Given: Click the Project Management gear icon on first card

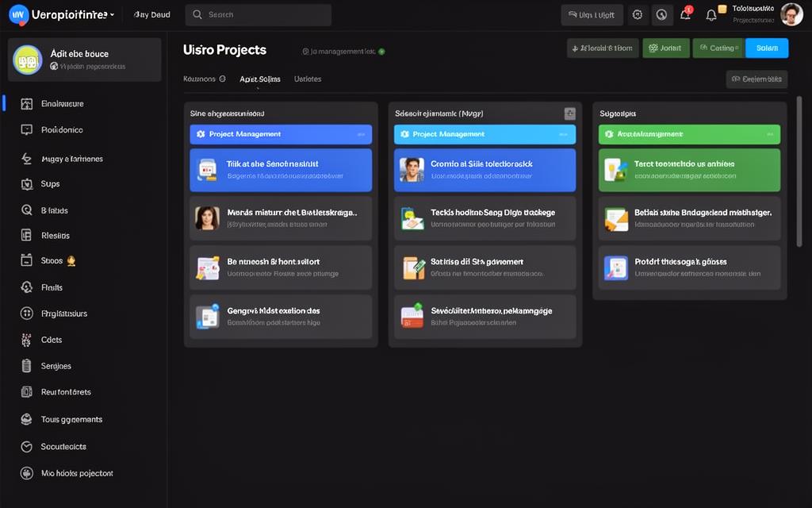Looking at the screenshot, I should click(x=201, y=134).
